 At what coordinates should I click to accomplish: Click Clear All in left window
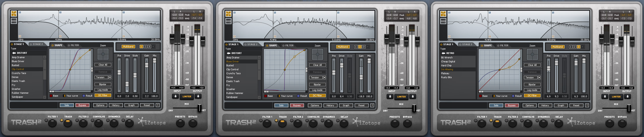[x=103, y=65]
